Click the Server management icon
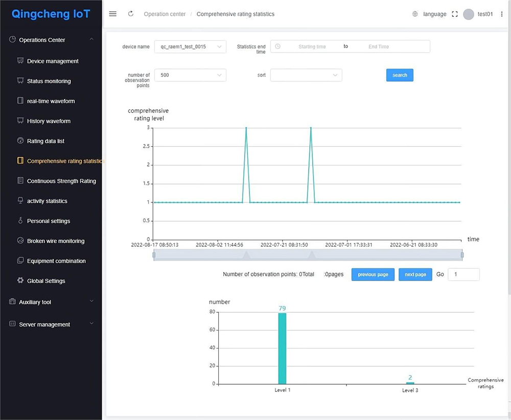This screenshot has height=420, width=511. coord(12,323)
